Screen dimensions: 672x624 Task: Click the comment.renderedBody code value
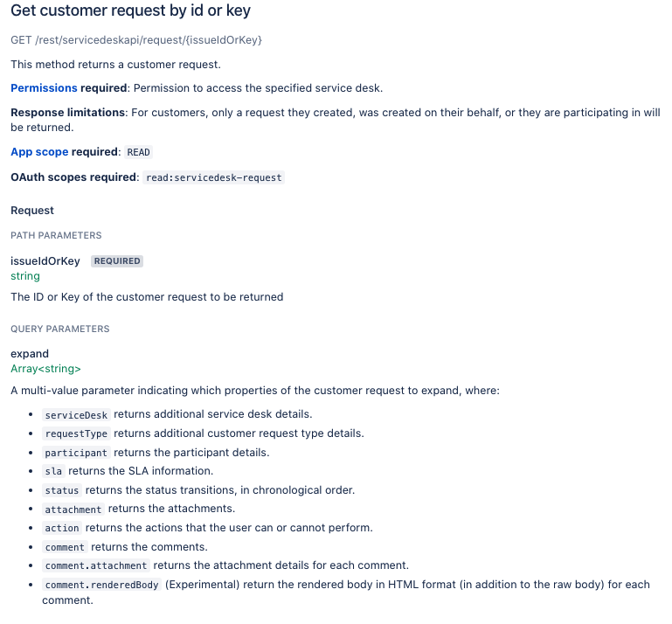[101, 585]
